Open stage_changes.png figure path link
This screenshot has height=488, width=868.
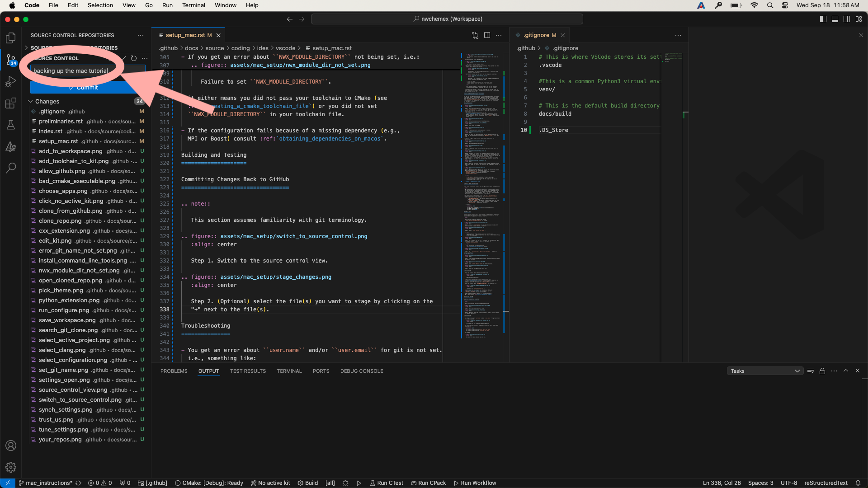click(275, 277)
